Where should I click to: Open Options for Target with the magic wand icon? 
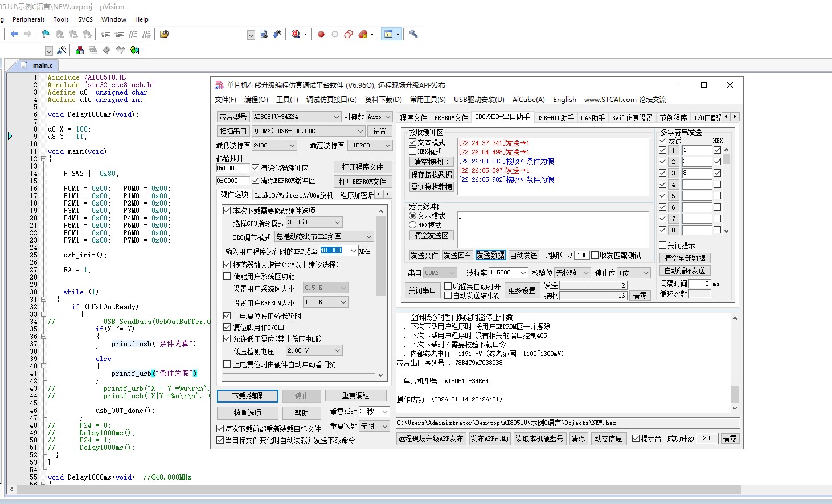click(62, 50)
